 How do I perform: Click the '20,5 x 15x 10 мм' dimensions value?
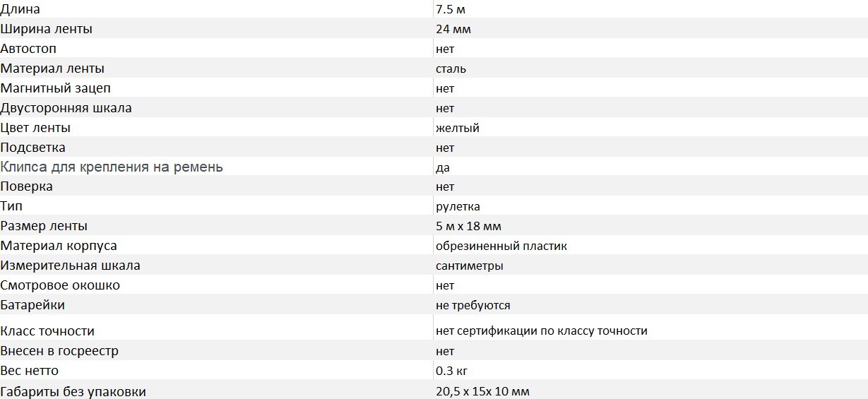tap(482, 391)
